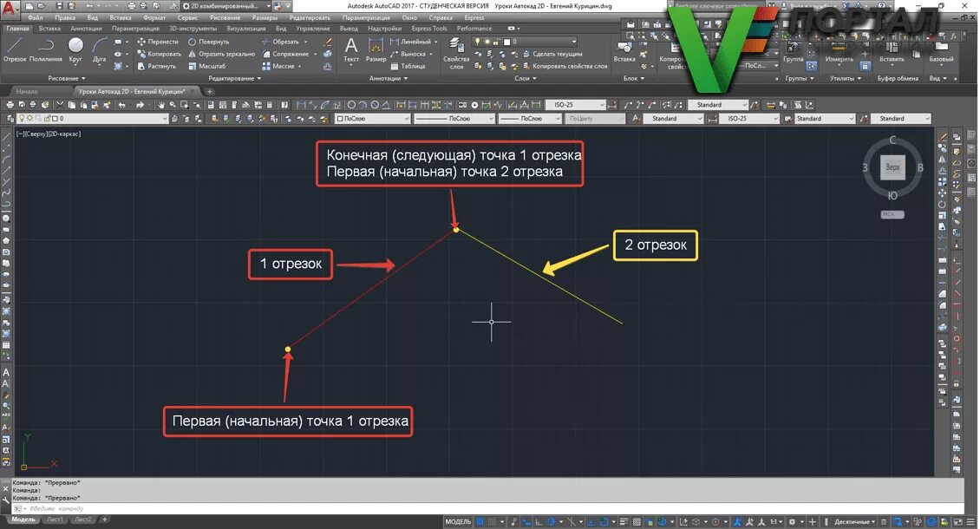Open the Рисование menu
This screenshot has width=980, height=529.
(225, 17)
